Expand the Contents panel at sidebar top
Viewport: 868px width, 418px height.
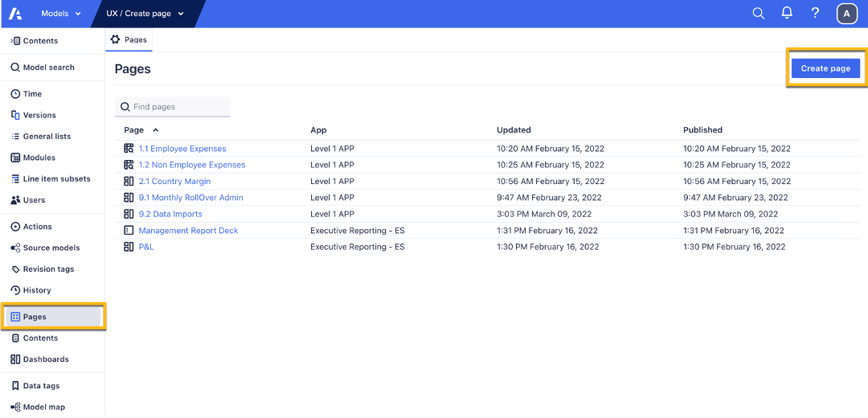point(34,41)
